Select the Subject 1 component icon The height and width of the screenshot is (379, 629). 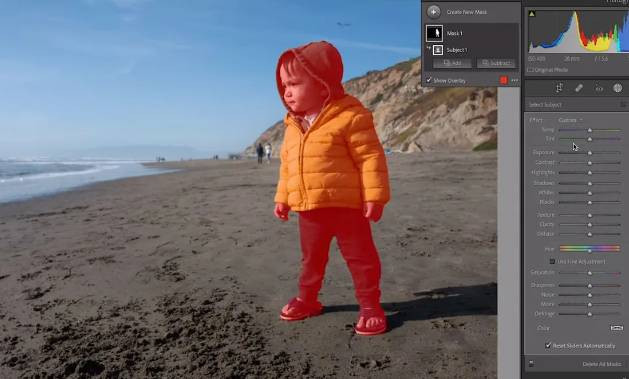pos(438,50)
